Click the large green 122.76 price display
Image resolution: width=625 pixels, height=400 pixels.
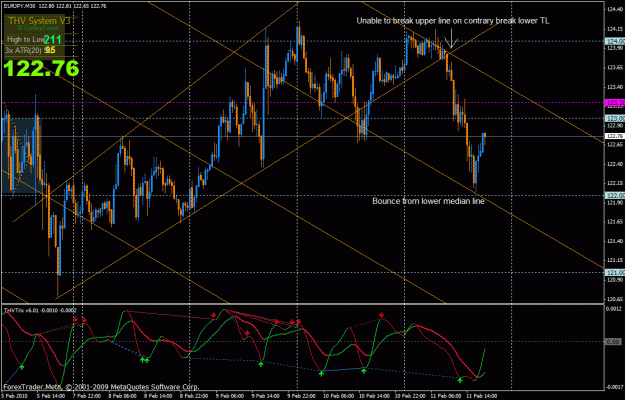point(41,69)
